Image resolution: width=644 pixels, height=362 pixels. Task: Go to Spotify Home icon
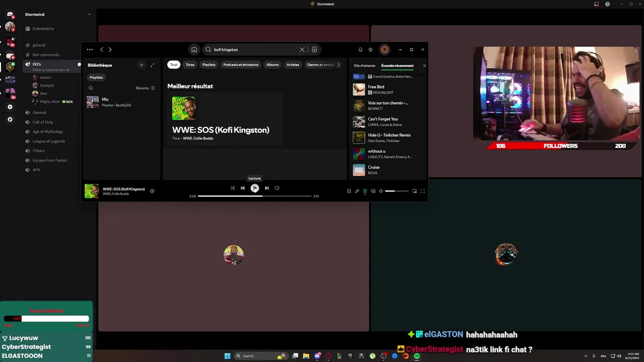tap(194, 50)
